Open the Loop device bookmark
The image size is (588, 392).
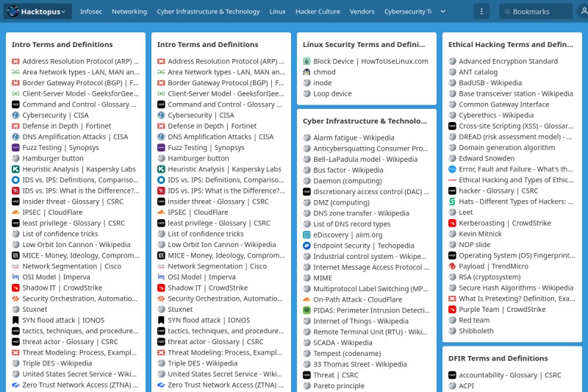pyautogui.click(x=333, y=94)
